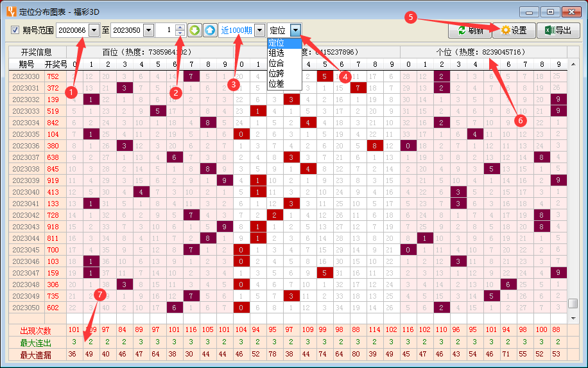Viewport: 588px width, 368px height.
Task: Decrease the step value with the down spinner
Action: pos(180,33)
